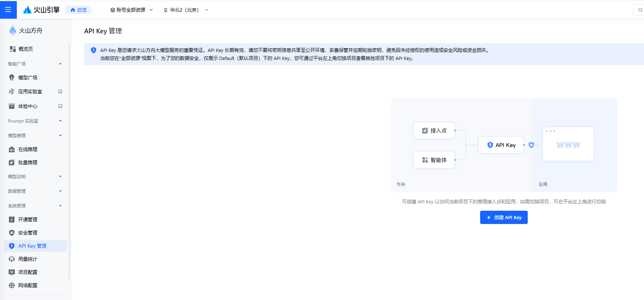Viewport: 644px width, 300px height.
Task: Open 应用实验室 in new window icon
Action: point(60,91)
